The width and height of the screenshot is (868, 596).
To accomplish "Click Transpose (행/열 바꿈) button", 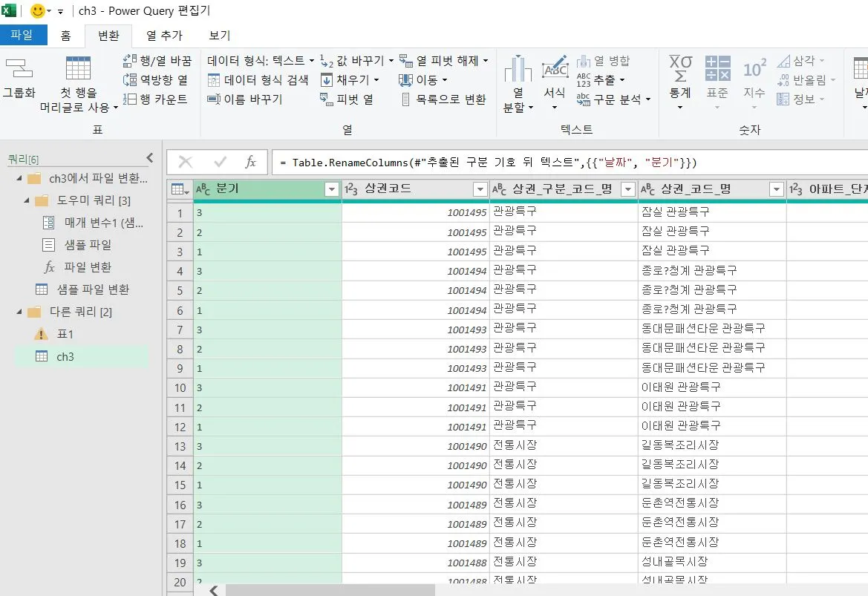I will click(157, 60).
